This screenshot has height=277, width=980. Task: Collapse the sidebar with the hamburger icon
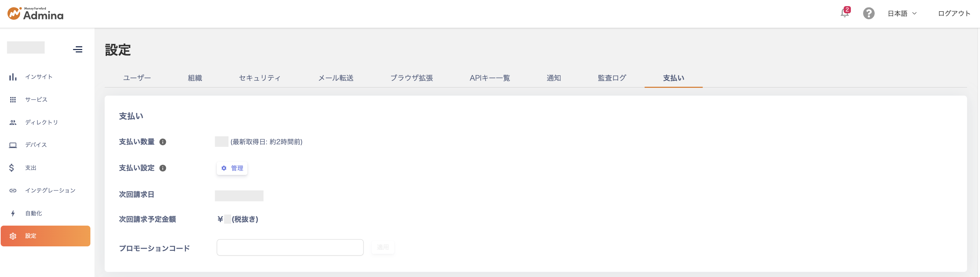[77, 49]
